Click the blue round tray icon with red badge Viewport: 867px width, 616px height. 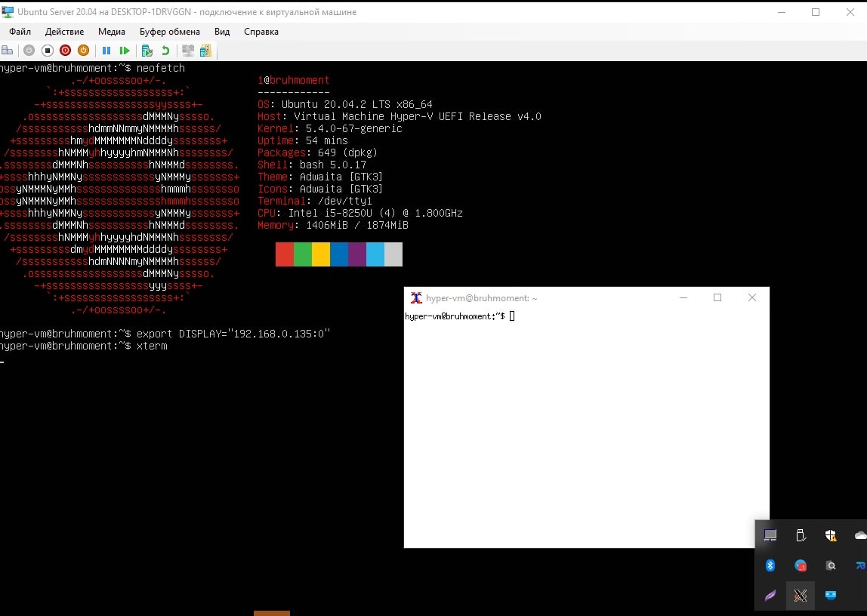pos(801,565)
